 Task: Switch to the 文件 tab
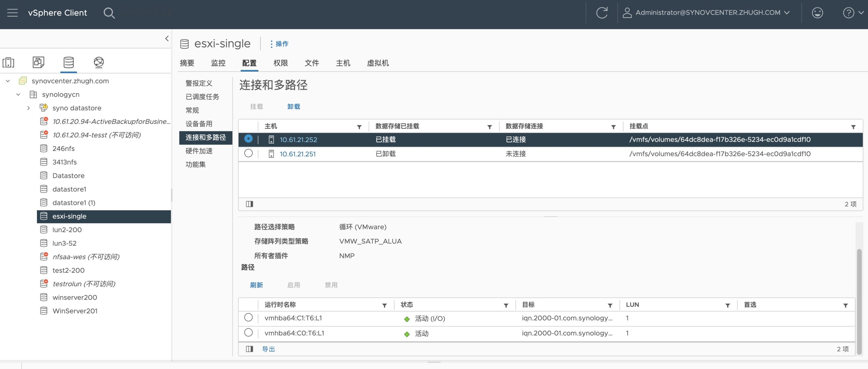pos(312,63)
